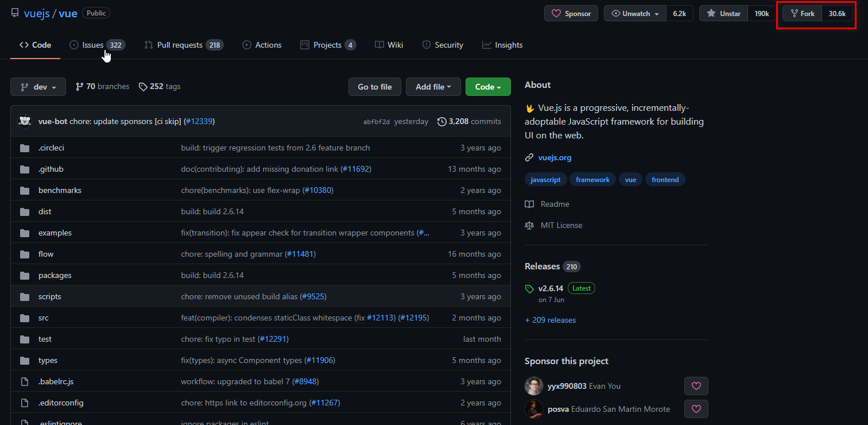The image size is (868, 425).
Task: Click the framework topic tag
Action: [x=592, y=180]
